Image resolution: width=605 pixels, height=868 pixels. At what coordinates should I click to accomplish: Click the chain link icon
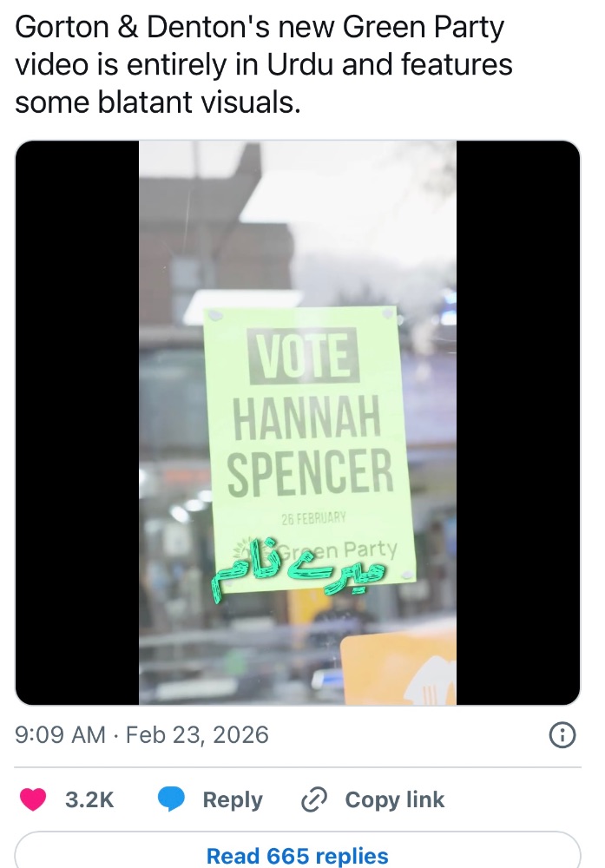314,799
